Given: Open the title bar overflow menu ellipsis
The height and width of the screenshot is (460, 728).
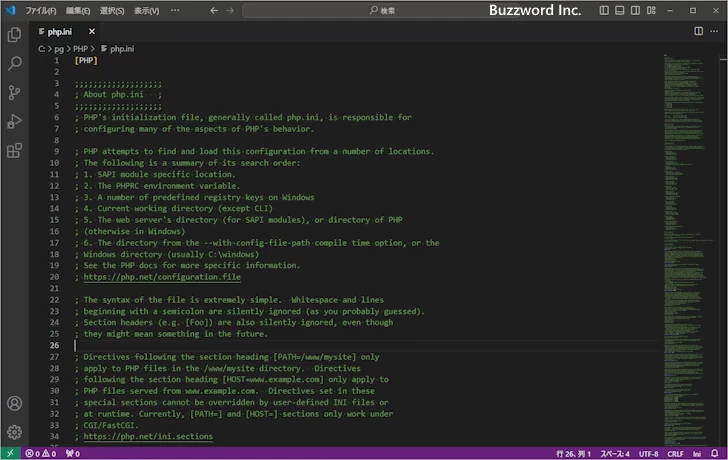Looking at the screenshot, I should pos(175,10).
